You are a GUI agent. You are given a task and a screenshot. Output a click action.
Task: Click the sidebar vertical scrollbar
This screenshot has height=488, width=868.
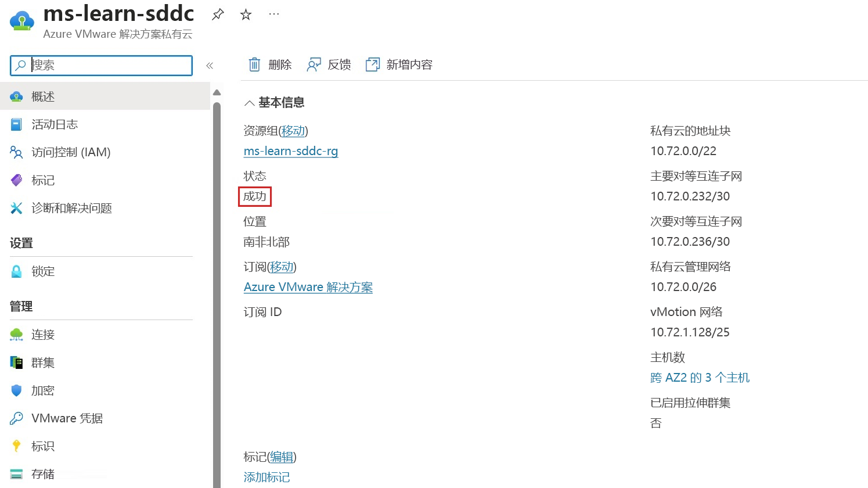pyautogui.click(x=217, y=295)
